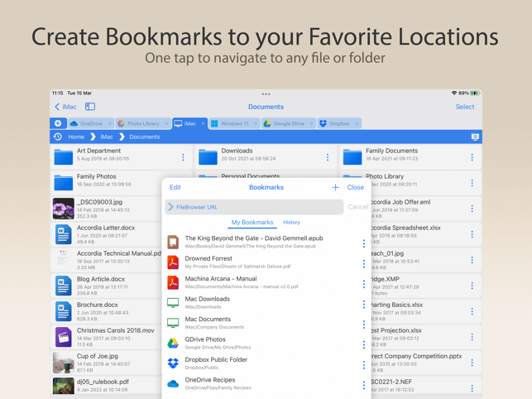Add a new bookmark with plus
Image resolution: width=532 pixels, height=399 pixels.
[335, 187]
